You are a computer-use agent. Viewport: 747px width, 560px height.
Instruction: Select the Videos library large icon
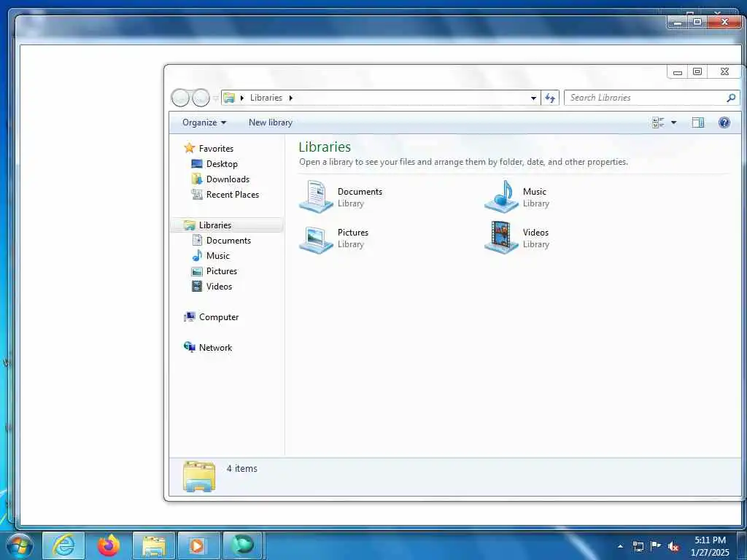click(x=501, y=237)
